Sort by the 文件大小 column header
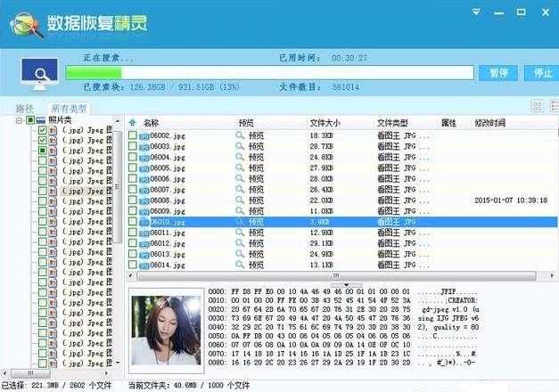The image size is (559, 392). pos(325,123)
